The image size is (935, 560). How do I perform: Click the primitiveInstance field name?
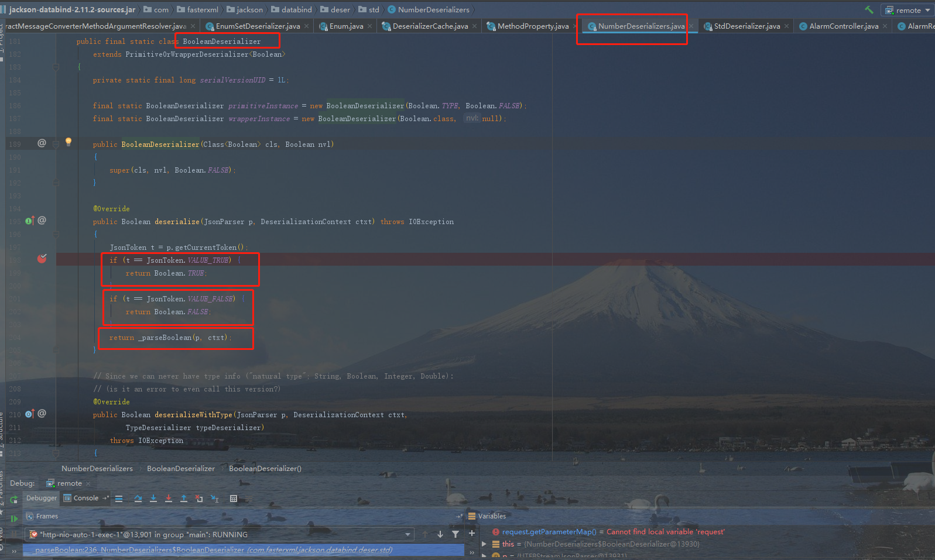click(x=263, y=106)
